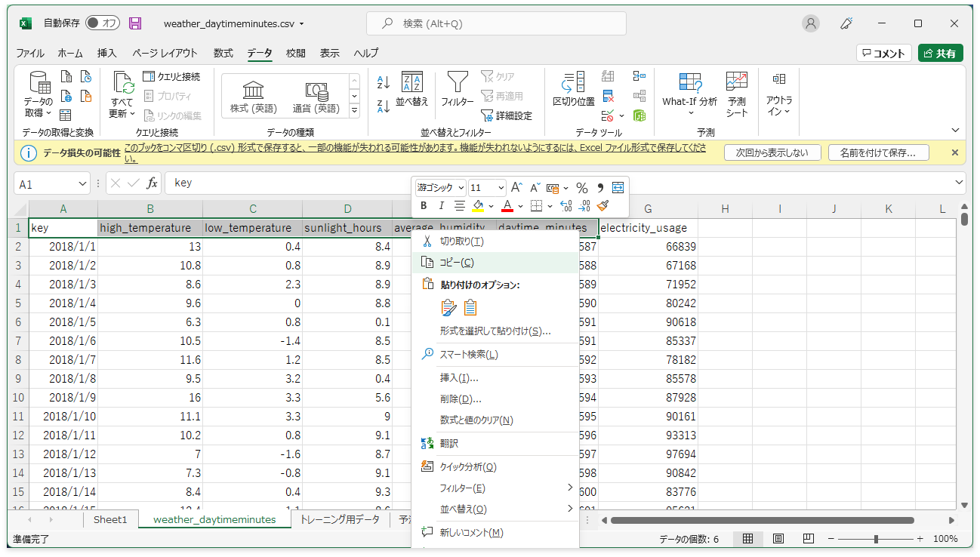Click the red font color swatch

[508, 206]
